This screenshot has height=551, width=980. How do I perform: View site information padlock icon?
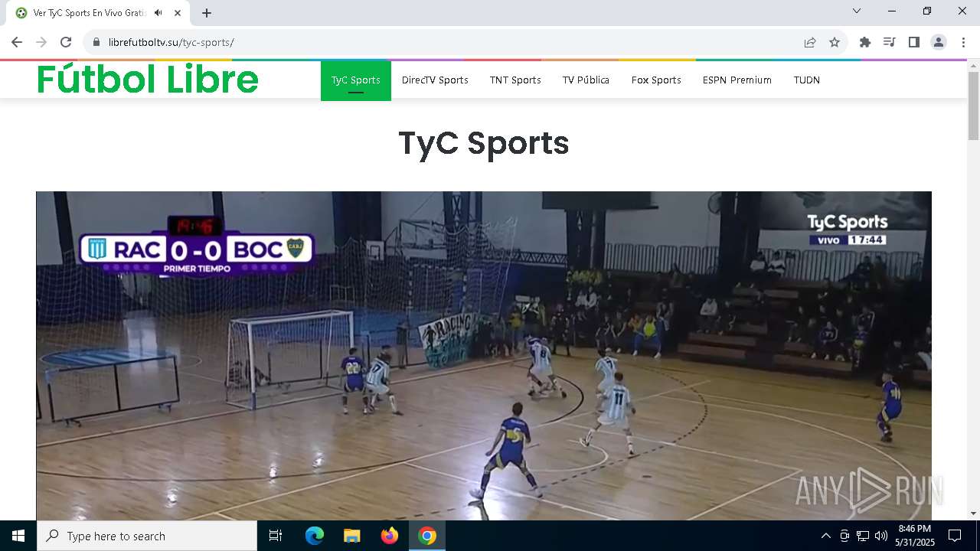[96, 42]
